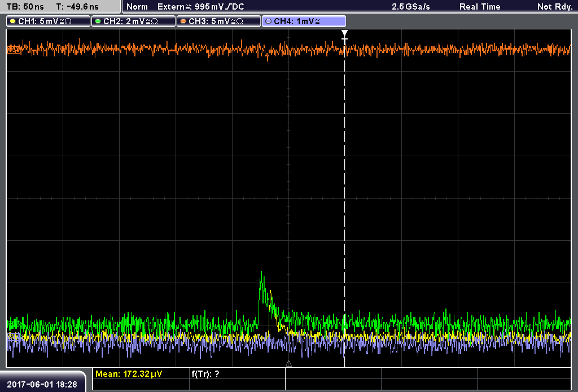The width and height of the screenshot is (578, 392).
Task: Click the CH4 indicator circle
Action: (x=268, y=21)
